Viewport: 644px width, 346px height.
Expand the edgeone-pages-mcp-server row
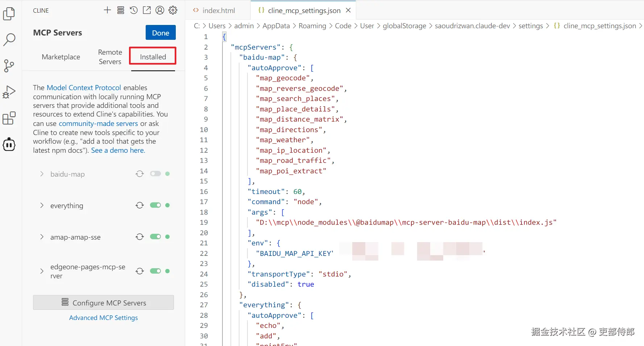point(42,271)
